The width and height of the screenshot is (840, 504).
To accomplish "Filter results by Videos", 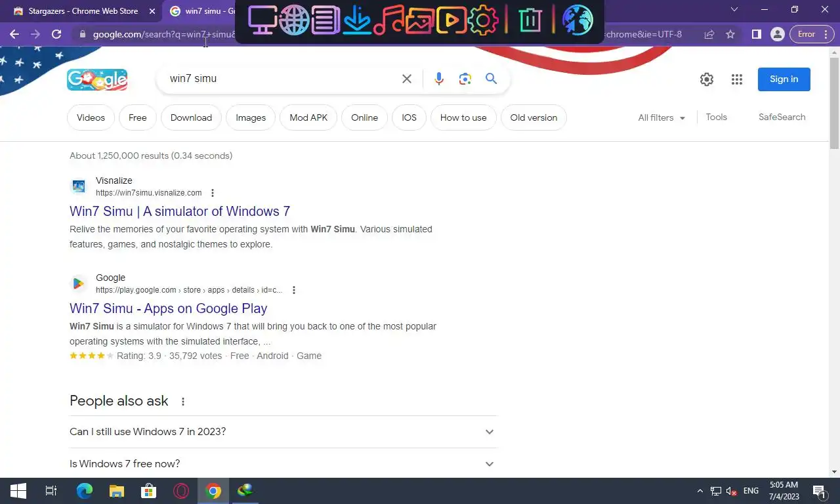I will pyautogui.click(x=91, y=117).
